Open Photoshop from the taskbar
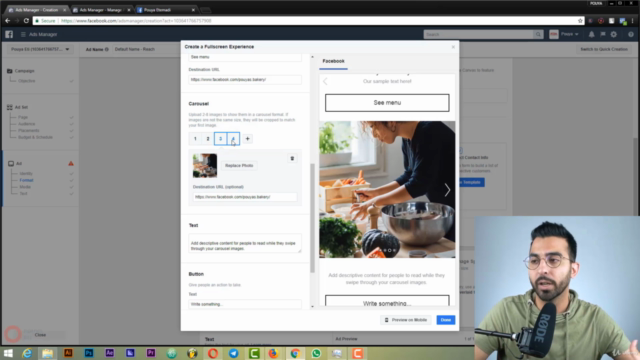Screen dimensions: 640x360 coord(89,353)
